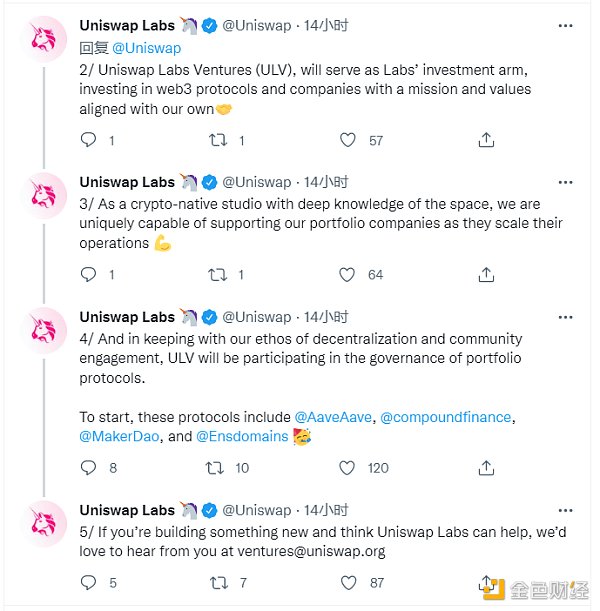Like the 3/ tweet with 64 likes
Screen dimensions: 600x611
click(x=347, y=274)
